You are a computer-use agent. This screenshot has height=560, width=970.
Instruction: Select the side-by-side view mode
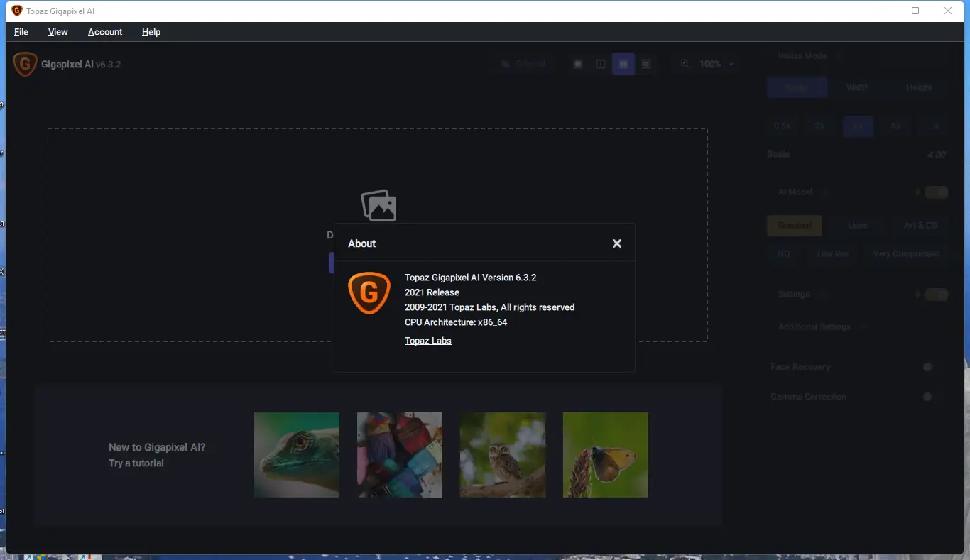click(623, 63)
